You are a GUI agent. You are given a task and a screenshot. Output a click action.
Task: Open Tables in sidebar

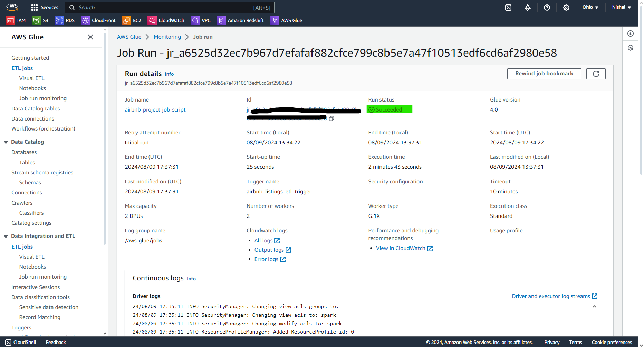pyautogui.click(x=27, y=163)
